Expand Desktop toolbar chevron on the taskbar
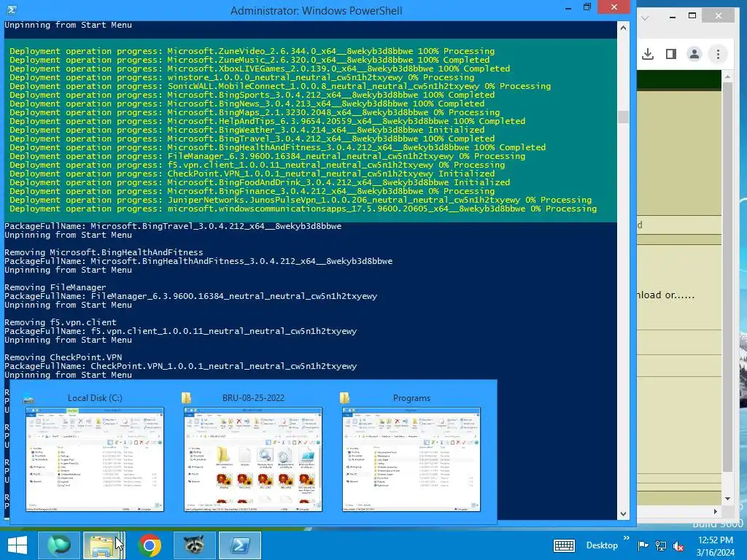 (626, 538)
